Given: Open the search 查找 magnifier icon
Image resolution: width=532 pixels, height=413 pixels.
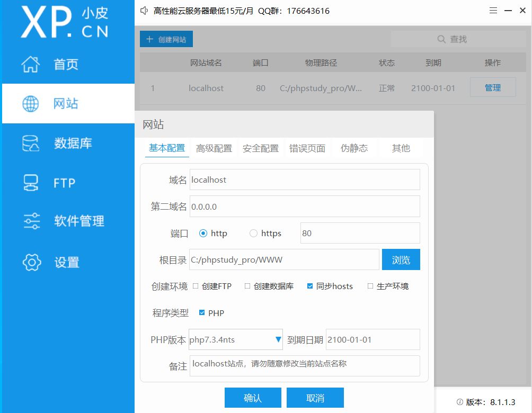Looking at the screenshot, I should click(441, 39).
